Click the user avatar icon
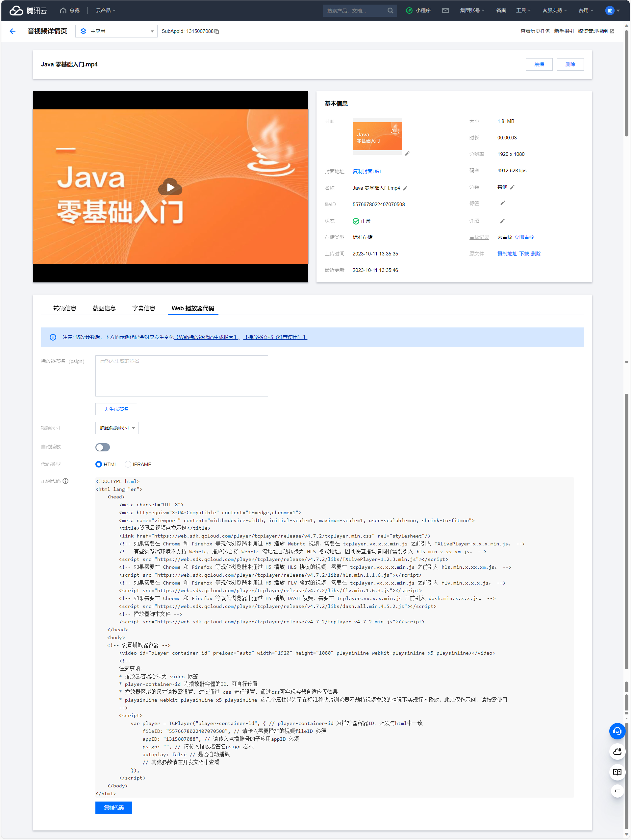Screen dimensions: 631x840 [609, 10]
